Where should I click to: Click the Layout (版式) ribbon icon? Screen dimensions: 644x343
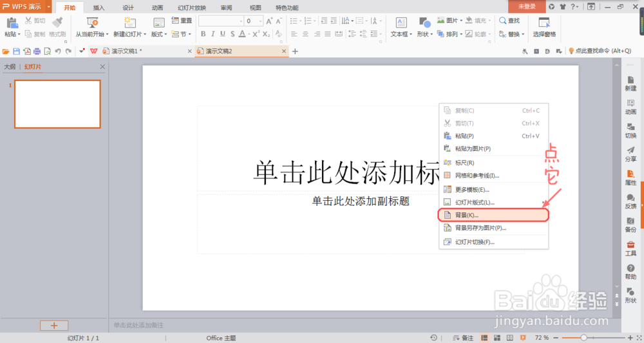coord(158,22)
